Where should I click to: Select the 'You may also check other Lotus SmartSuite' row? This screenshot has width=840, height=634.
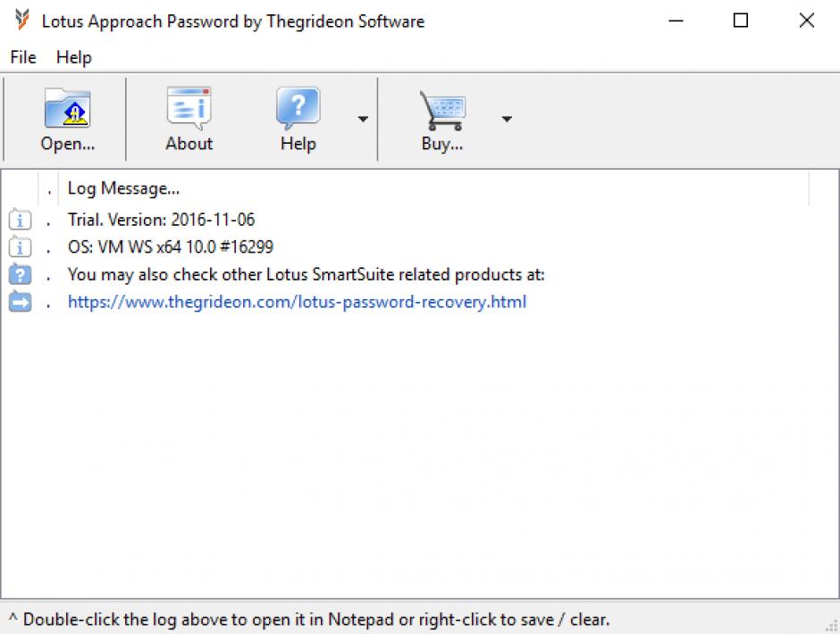(x=306, y=275)
